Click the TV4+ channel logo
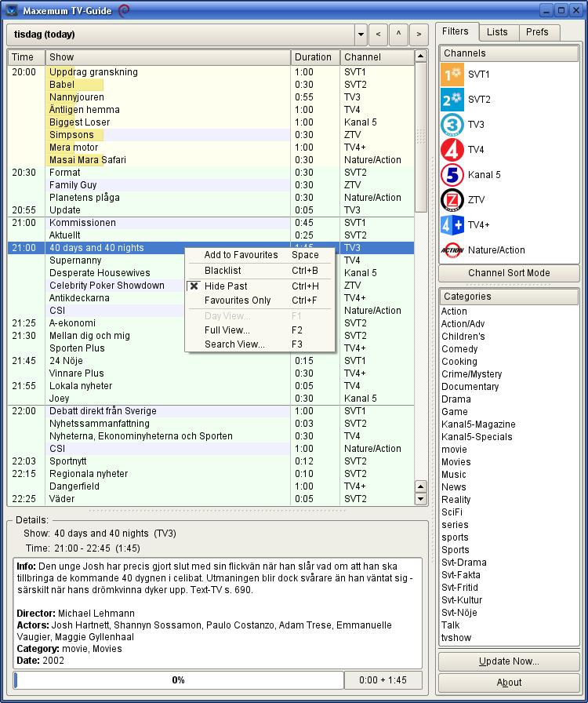 click(452, 225)
